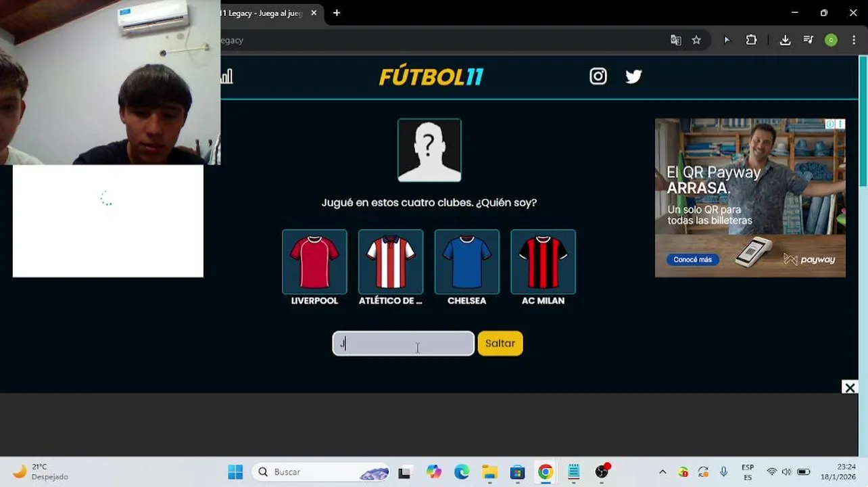868x487 pixels.
Task: Open Task View on the taskbar
Action: click(x=404, y=472)
